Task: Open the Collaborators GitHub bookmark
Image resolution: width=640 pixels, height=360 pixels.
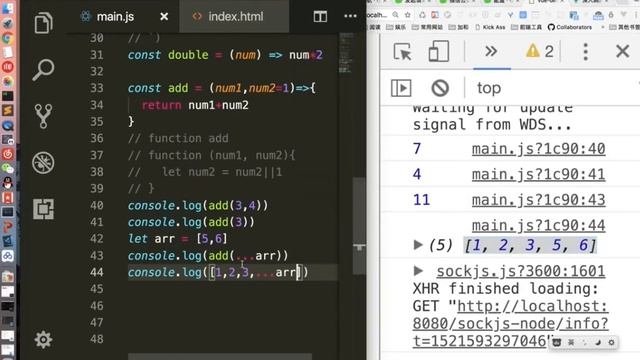Action: (x=570, y=27)
